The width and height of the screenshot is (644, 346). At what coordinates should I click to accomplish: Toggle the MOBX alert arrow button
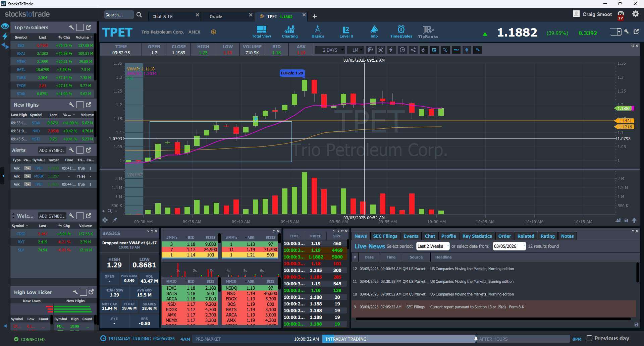28,176
